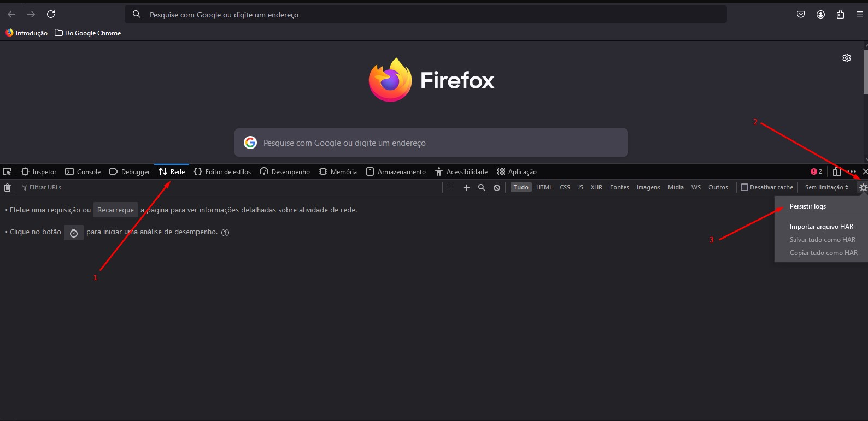Filter requests by XHR
The image size is (868, 421).
click(x=596, y=187)
